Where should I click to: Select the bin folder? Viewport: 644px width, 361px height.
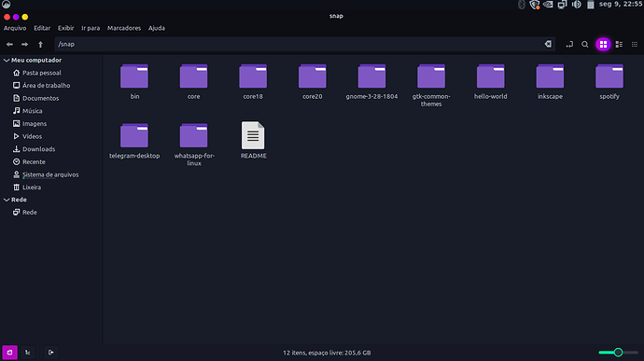tap(134, 76)
